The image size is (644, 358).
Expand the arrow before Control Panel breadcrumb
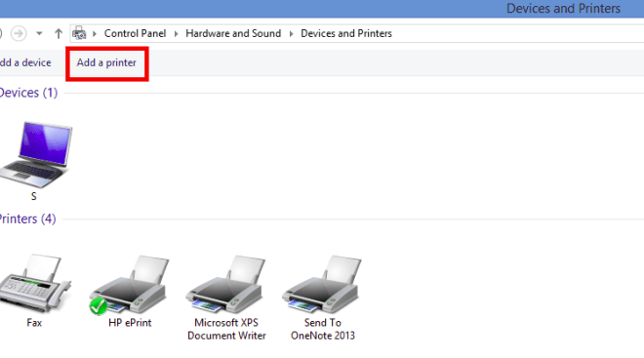[95, 34]
